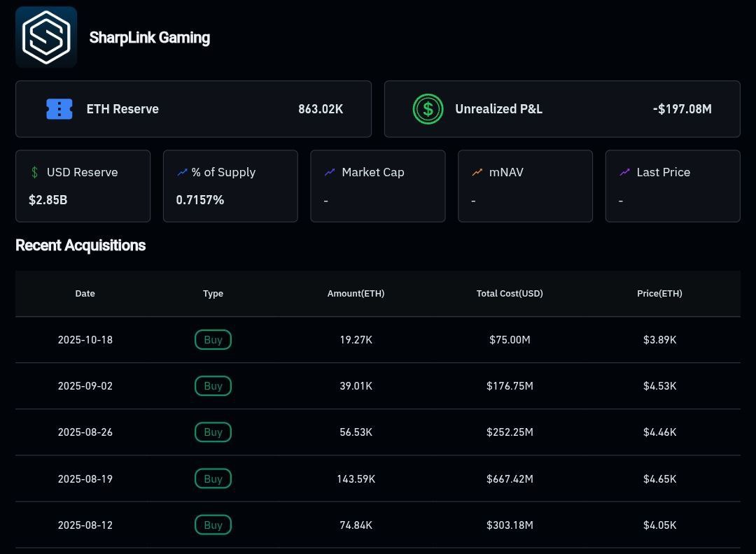Toggle the Buy badge on the 2025-10-18 row

pyautogui.click(x=213, y=339)
